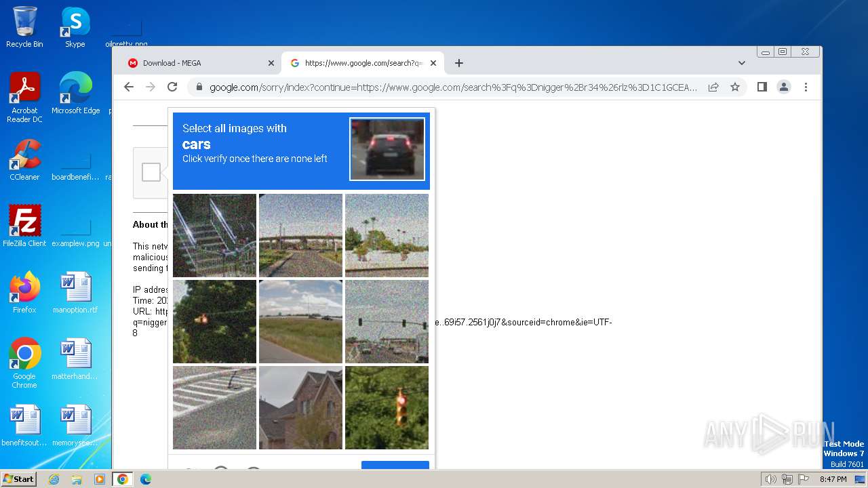Screen dimensions: 868x488
Task: Open the Action Center flag icon
Action: tap(804, 479)
